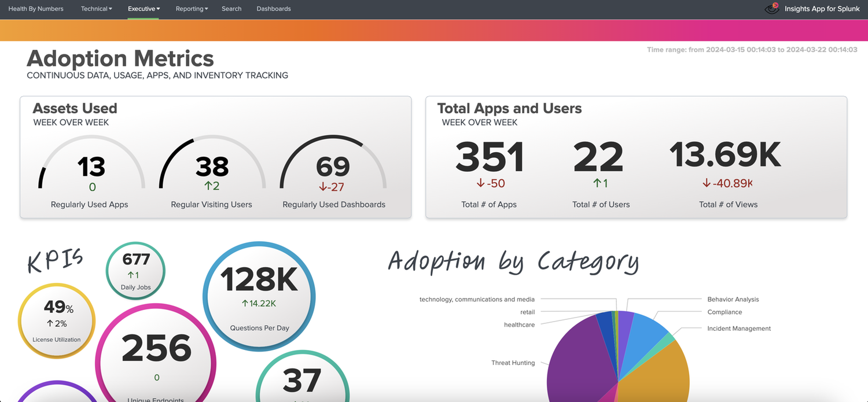Click the Total # of Views 13.69K metric

pyautogui.click(x=725, y=156)
